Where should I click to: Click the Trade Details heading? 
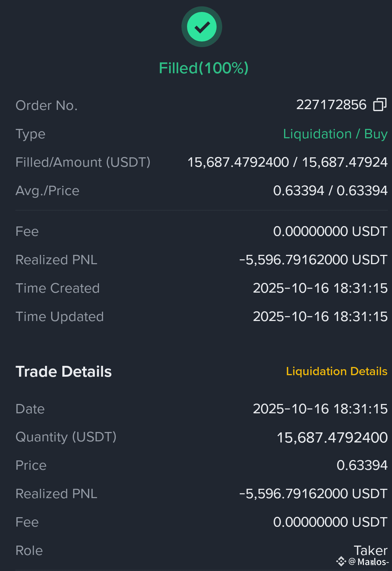point(64,371)
